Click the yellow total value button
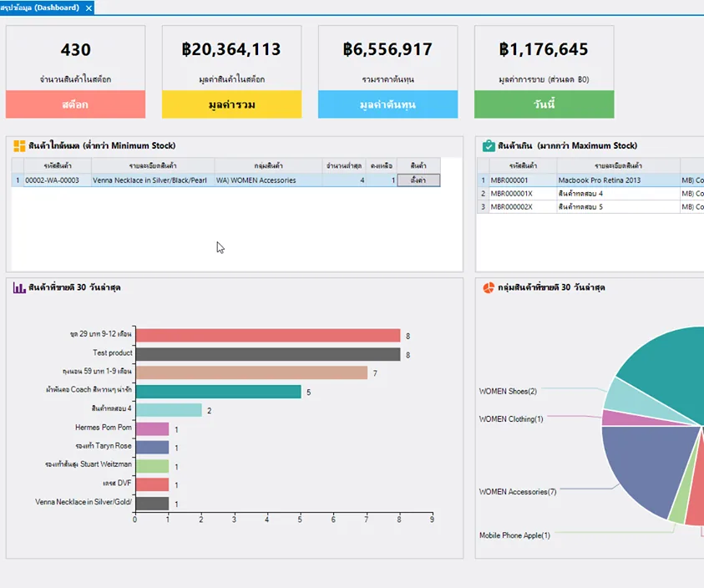 (x=231, y=104)
